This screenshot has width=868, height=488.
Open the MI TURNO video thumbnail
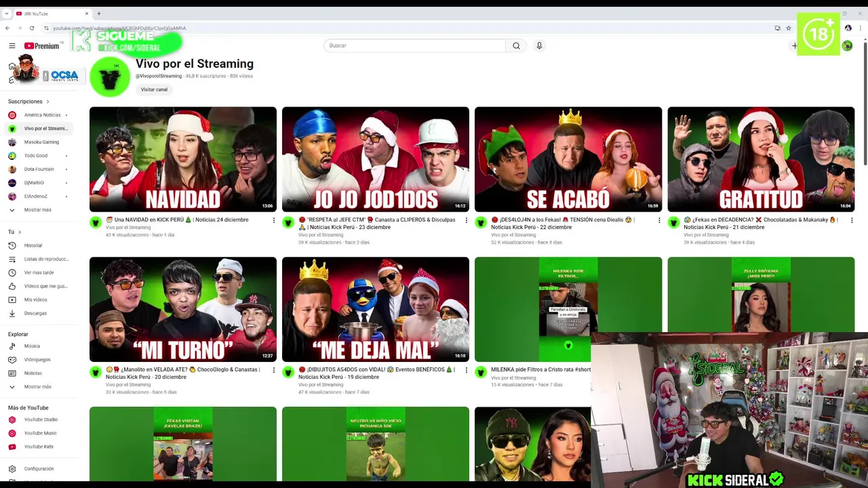point(183,309)
